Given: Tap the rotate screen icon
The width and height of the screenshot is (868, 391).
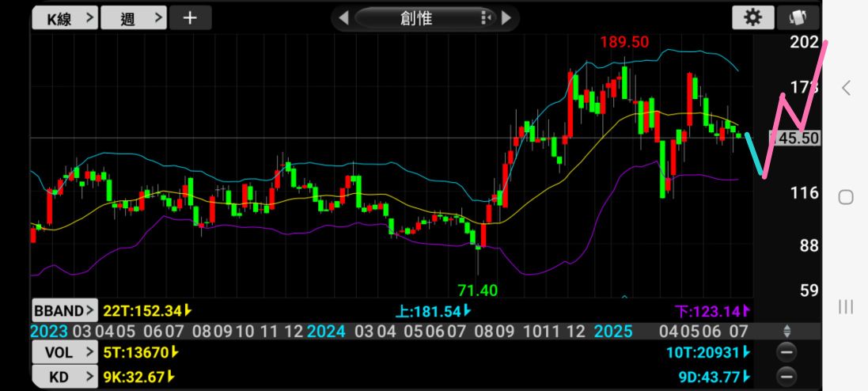Looking at the screenshot, I should coord(798,17).
